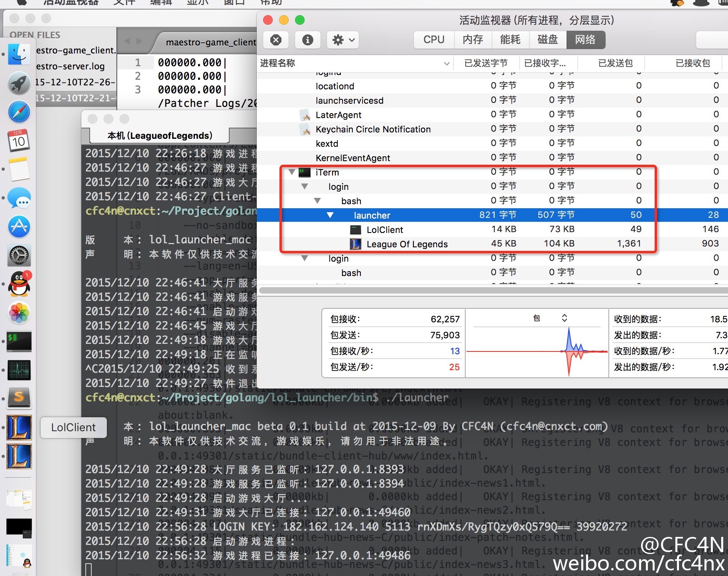Open 15-12-10T22-26 file in sidebar

[75, 82]
